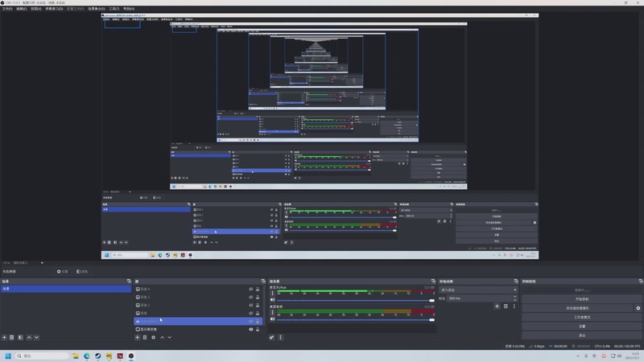Open preview zoom scale dropdown arrow

pyautogui.click(x=42, y=263)
